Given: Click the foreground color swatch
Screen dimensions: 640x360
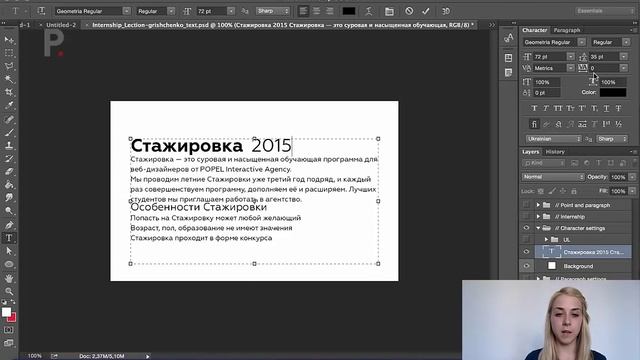Looking at the screenshot, I should pyautogui.click(x=6, y=312).
